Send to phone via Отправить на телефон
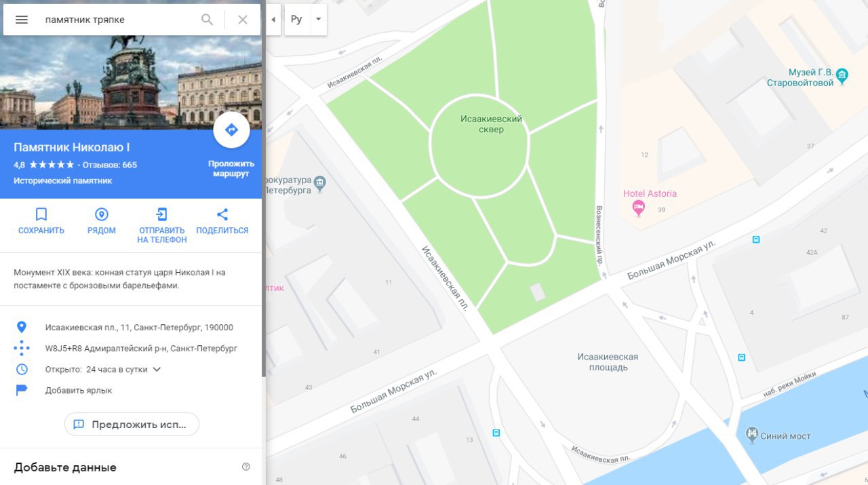The width and height of the screenshot is (868, 485). [x=161, y=225]
